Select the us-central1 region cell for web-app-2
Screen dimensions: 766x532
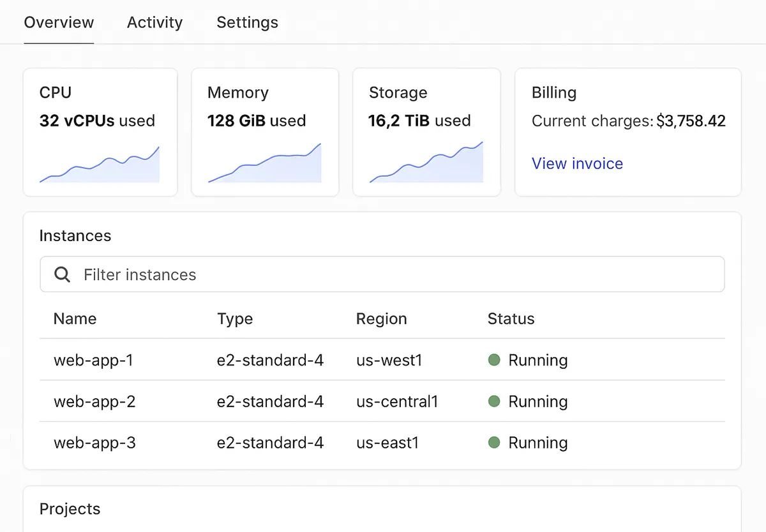pos(398,401)
